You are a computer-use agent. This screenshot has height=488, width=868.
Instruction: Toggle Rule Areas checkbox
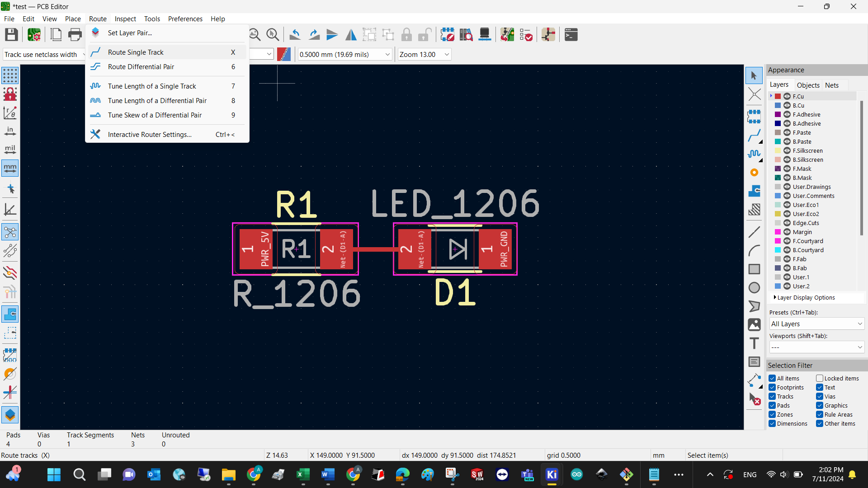[x=819, y=414]
